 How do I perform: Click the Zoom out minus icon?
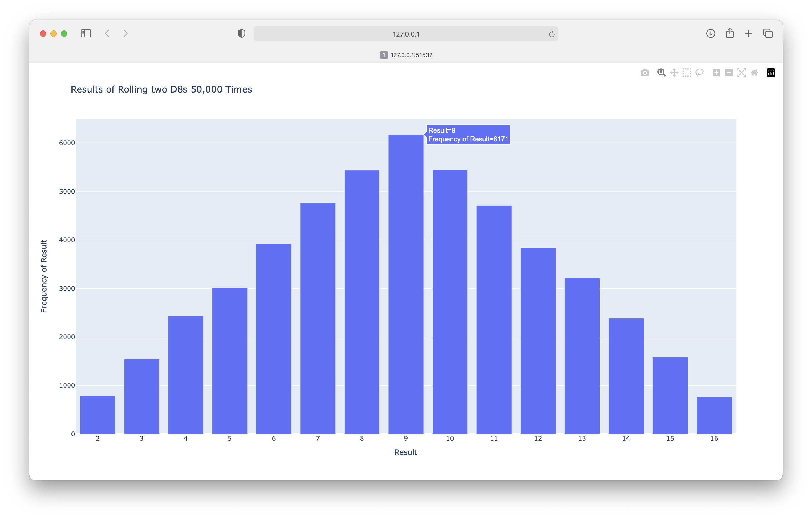coord(729,73)
